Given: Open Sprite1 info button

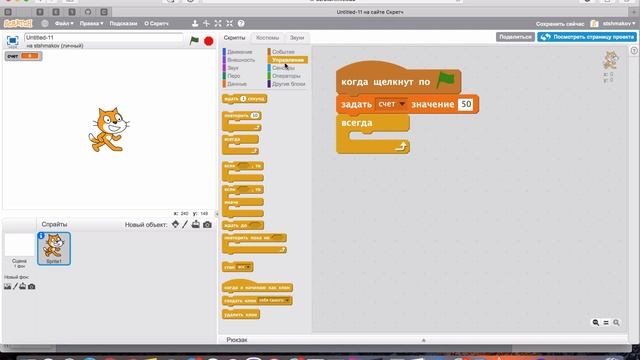Looking at the screenshot, I should point(41,236).
